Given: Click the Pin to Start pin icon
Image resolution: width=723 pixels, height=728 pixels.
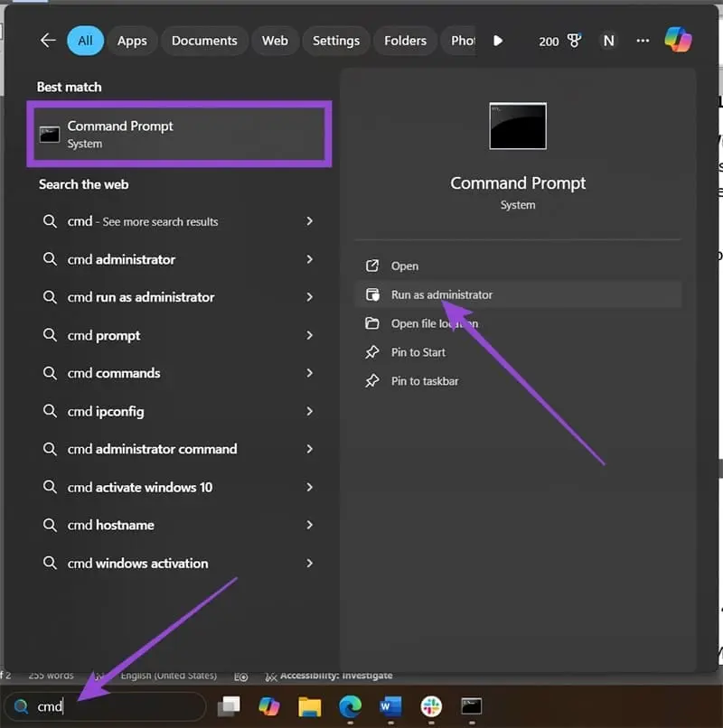Looking at the screenshot, I should point(372,352).
